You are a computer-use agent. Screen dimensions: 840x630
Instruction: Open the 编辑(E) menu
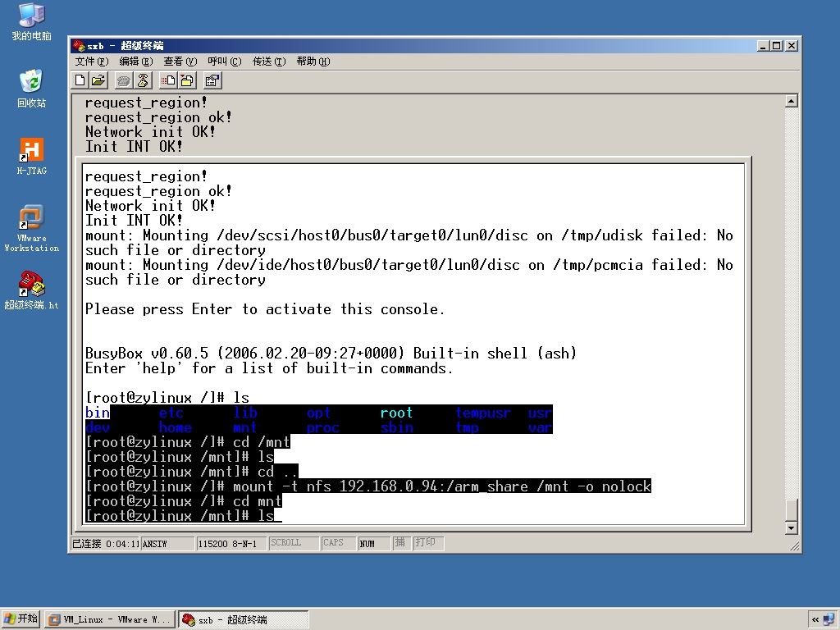click(136, 61)
